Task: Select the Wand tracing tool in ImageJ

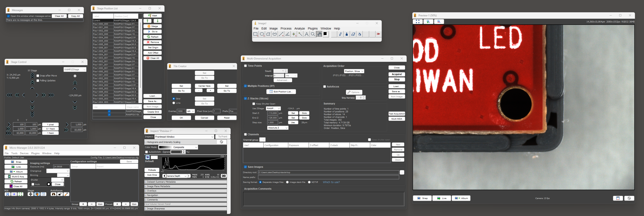Action: pyautogui.click(x=300, y=34)
